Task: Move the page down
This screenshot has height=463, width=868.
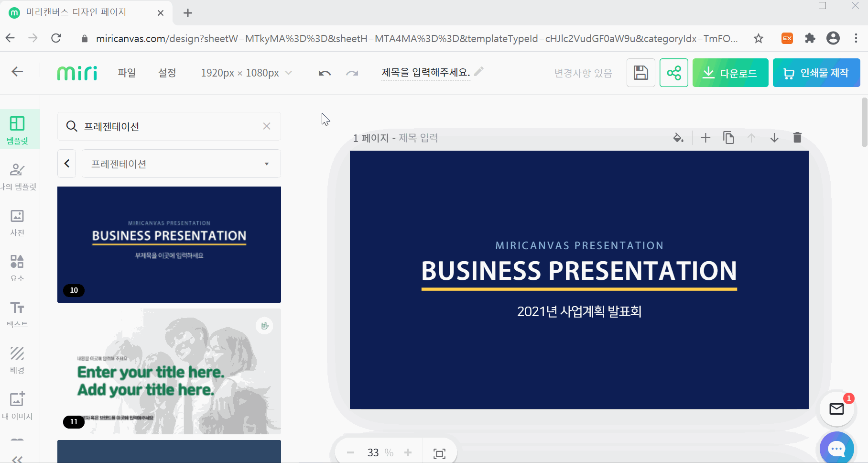Action: [774, 138]
